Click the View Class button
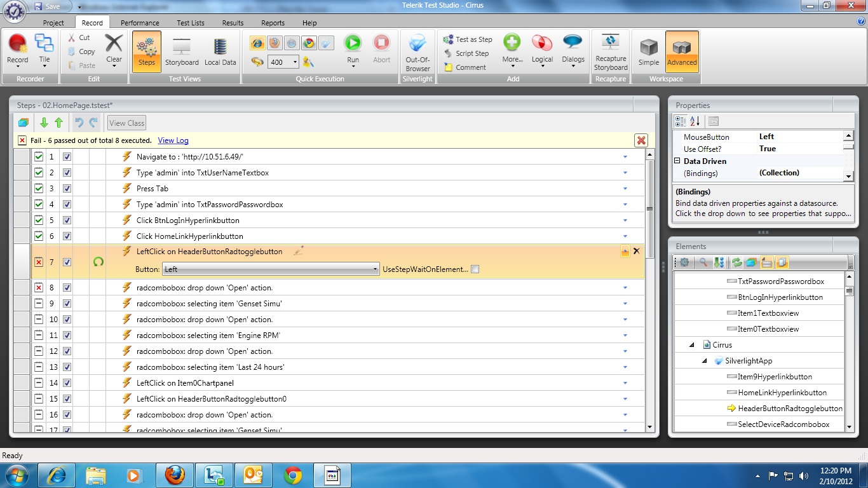The width and height of the screenshot is (868, 488). [x=127, y=123]
